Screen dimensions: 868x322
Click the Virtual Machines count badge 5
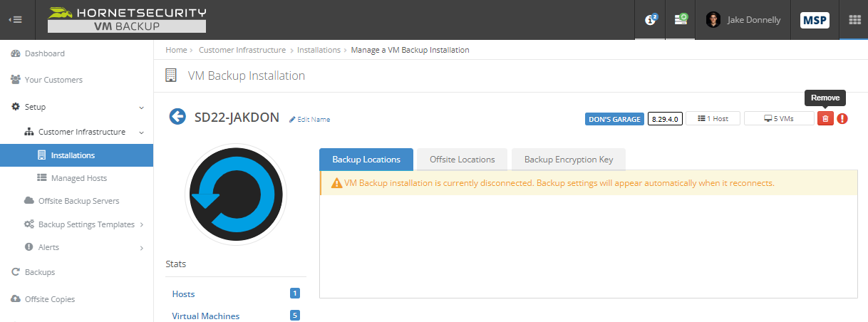295,315
